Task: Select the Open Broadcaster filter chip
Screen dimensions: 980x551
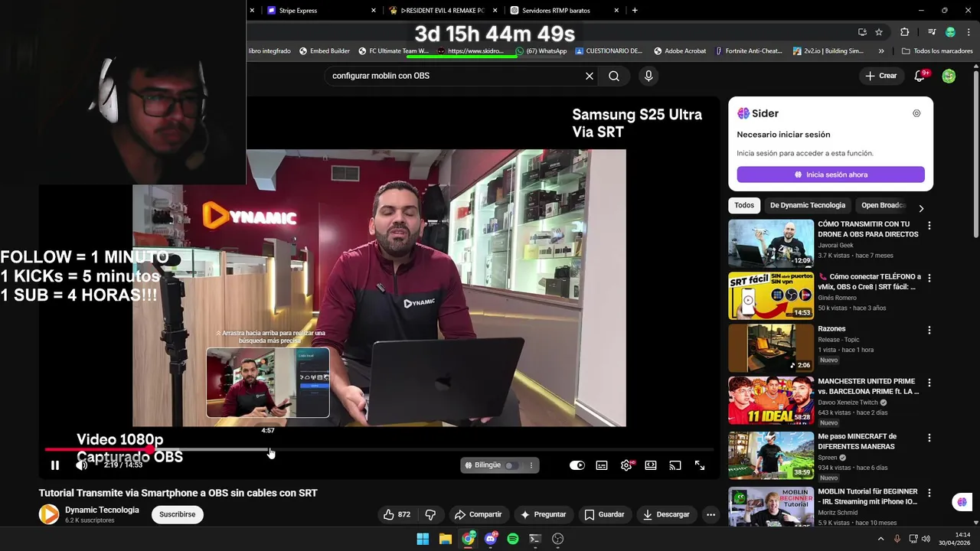Action: tap(883, 205)
